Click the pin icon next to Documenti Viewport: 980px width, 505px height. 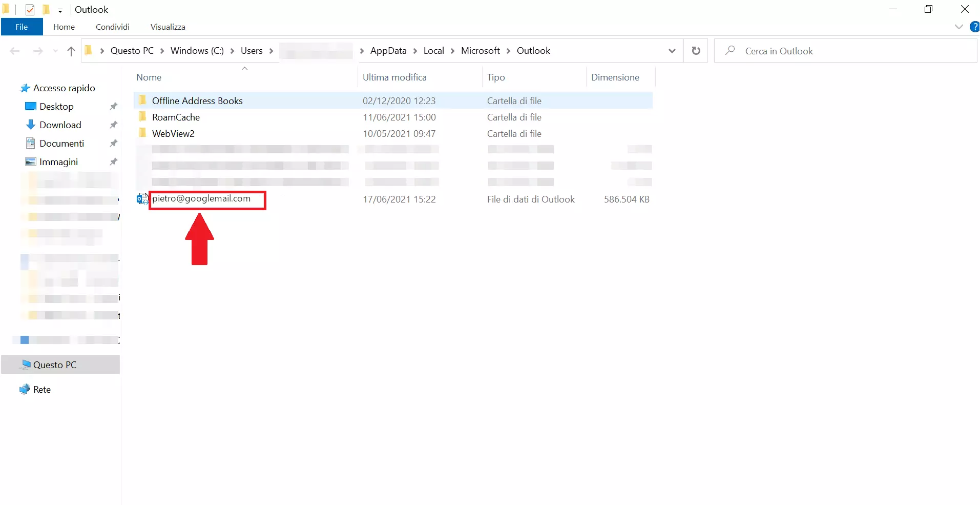(114, 143)
